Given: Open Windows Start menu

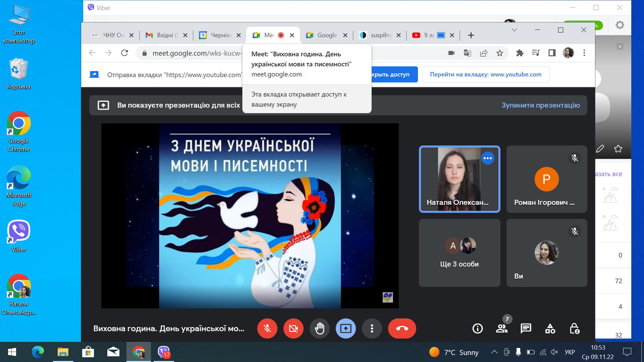Looking at the screenshot, I should [x=12, y=352].
